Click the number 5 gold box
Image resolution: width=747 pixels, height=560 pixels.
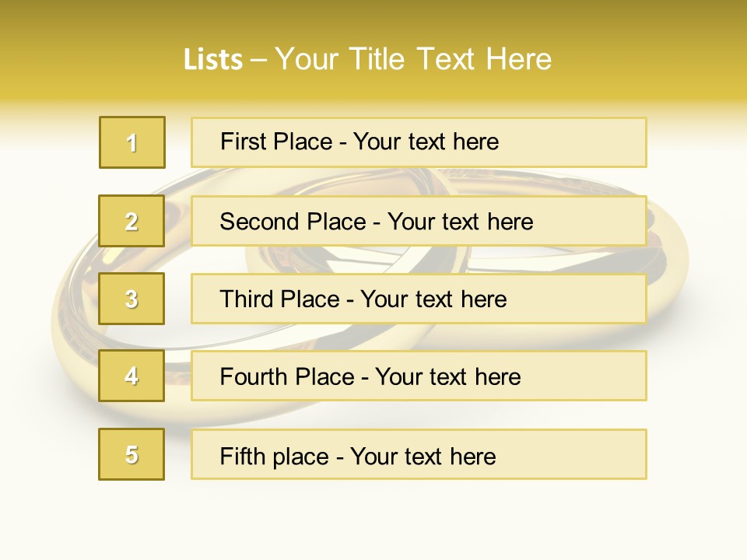132,454
